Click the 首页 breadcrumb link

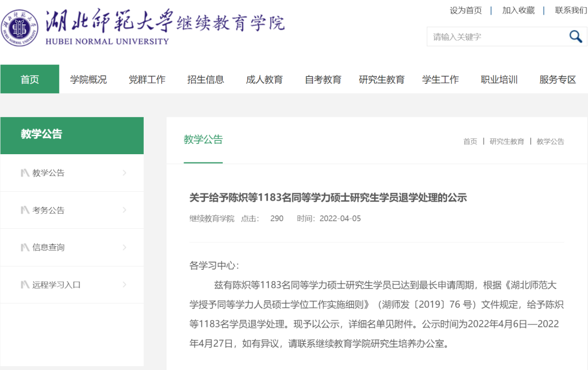(470, 142)
